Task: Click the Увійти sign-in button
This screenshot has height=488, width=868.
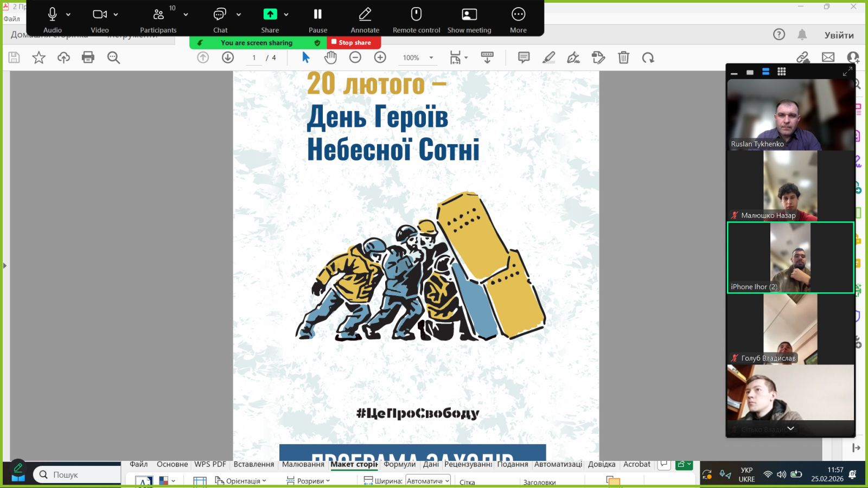Action: (x=839, y=35)
